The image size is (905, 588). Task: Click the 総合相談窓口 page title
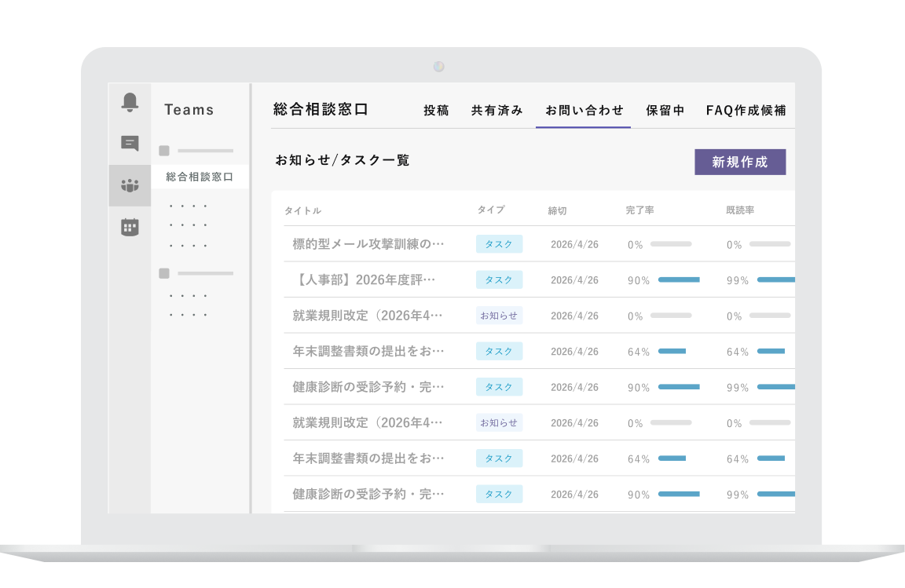321,109
